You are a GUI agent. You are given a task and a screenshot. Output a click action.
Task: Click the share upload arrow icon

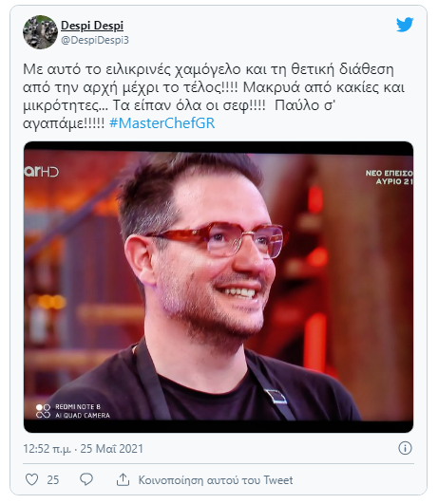pos(123,479)
